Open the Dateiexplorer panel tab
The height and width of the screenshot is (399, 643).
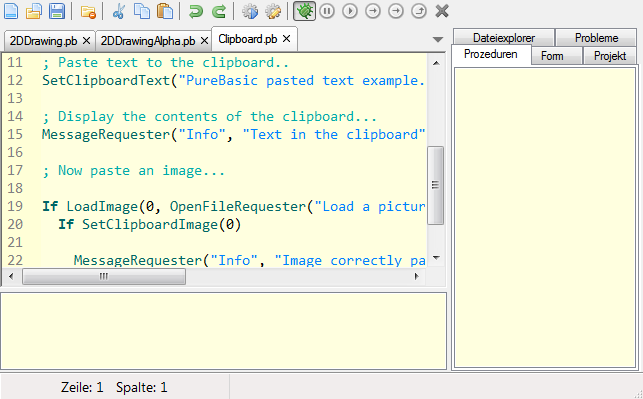pos(504,38)
